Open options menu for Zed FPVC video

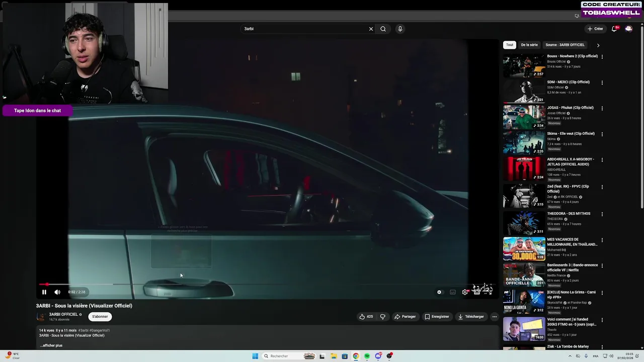(x=602, y=187)
